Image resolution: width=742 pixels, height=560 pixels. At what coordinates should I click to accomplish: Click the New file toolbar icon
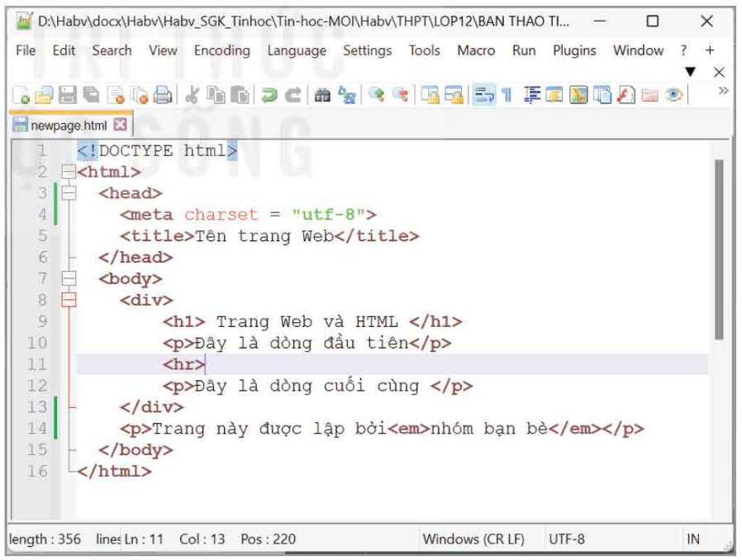(x=17, y=95)
